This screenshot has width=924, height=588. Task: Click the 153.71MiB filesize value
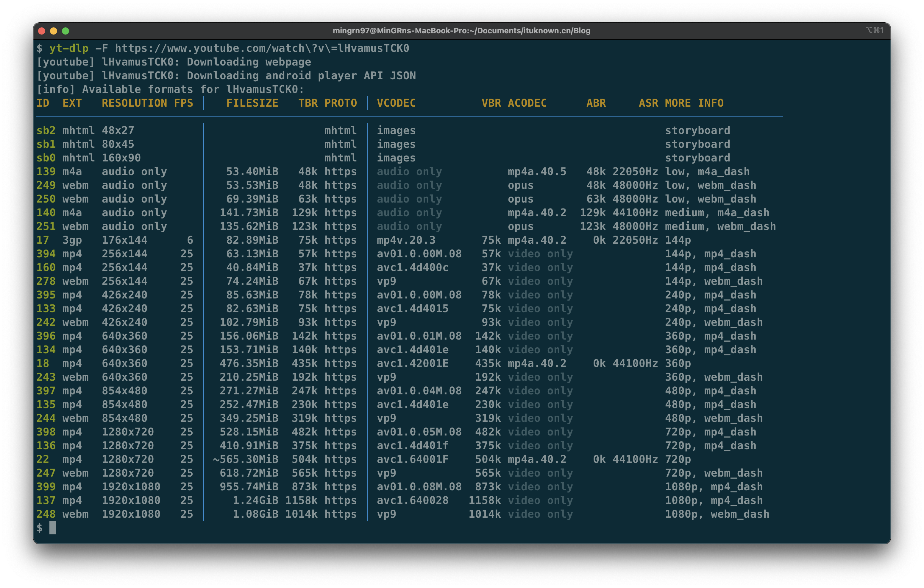click(x=249, y=349)
